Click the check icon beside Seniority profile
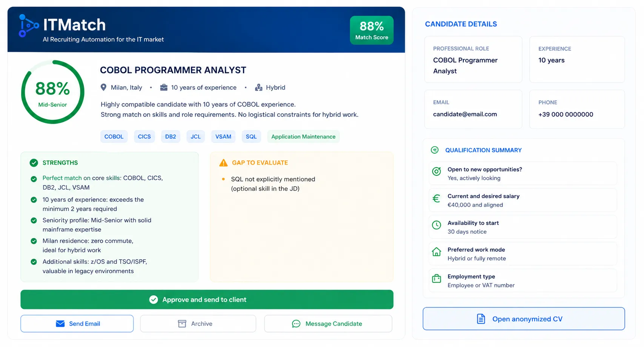Image resolution: width=644 pixels, height=347 pixels. click(34, 220)
